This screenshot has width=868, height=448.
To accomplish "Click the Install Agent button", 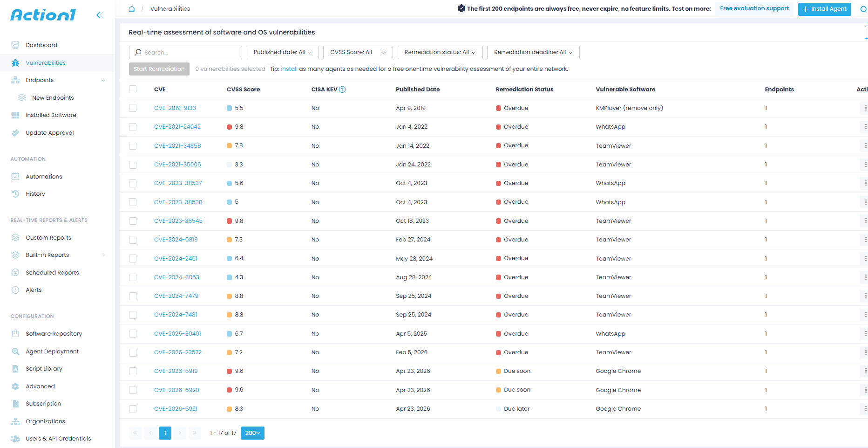I will coord(824,9).
